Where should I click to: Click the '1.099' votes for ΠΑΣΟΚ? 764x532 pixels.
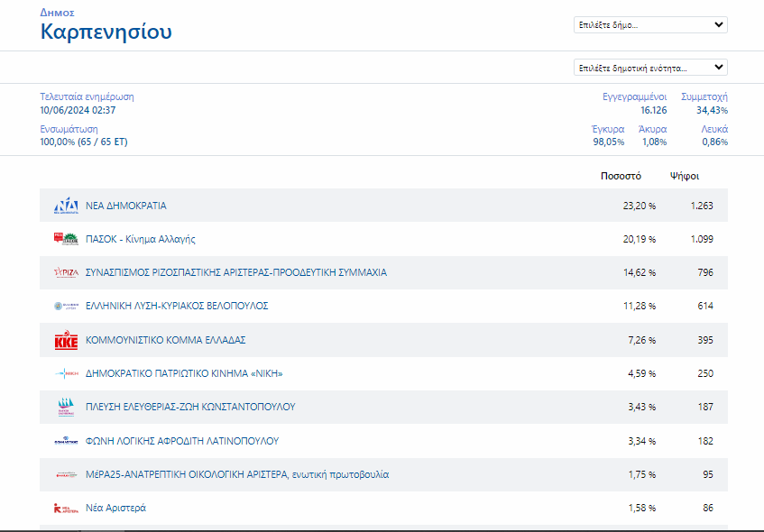tap(702, 239)
